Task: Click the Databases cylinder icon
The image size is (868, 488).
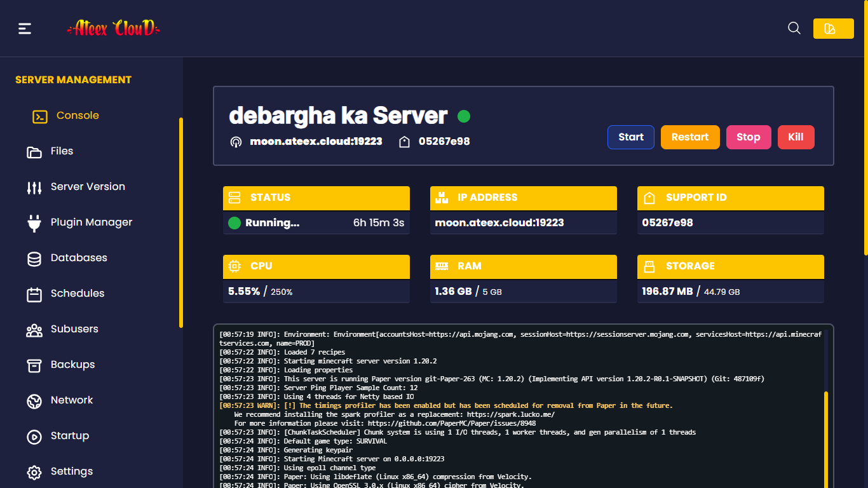Action: tap(34, 258)
